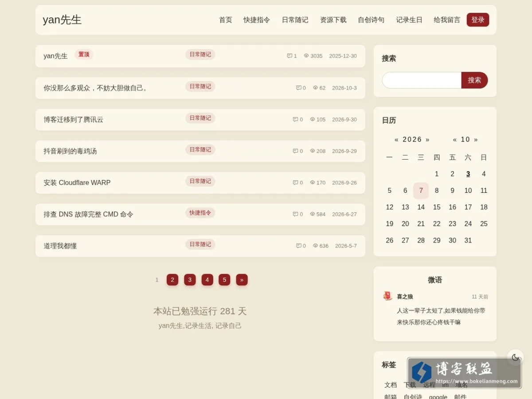The height and width of the screenshot is (399, 532).
Task: Click view count eye icon on 'yan先生' row
Action: tap(306, 56)
